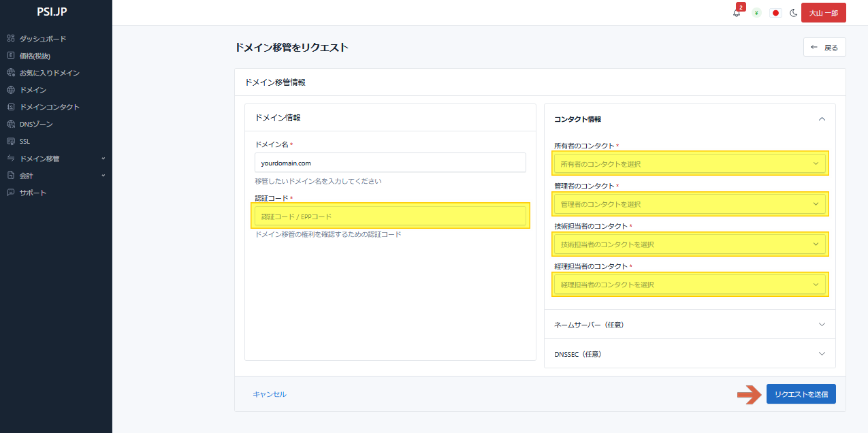This screenshot has height=433, width=868.
Task: Click the notification bell icon
Action: click(x=737, y=13)
